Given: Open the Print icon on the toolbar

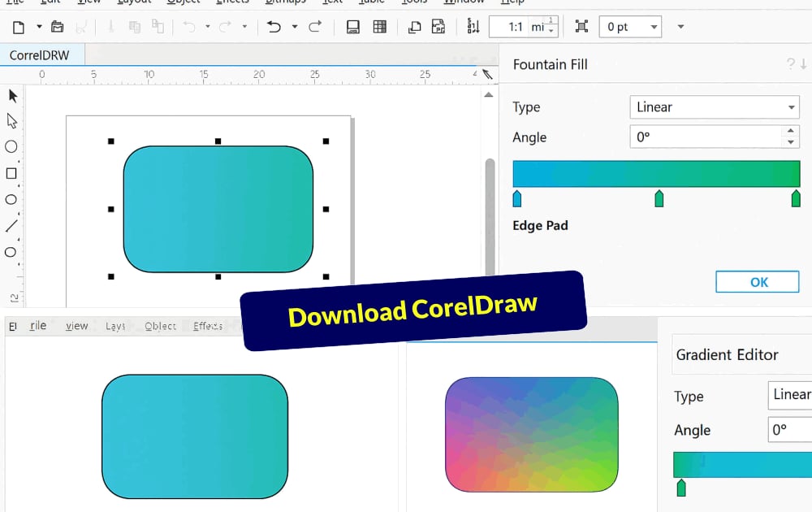Looking at the screenshot, I should tap(352, 26).
